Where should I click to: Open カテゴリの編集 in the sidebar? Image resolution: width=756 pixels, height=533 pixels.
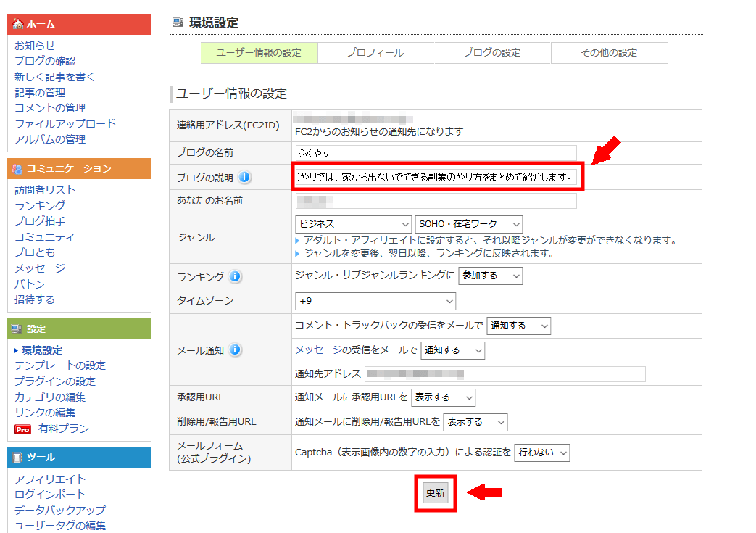50,397
